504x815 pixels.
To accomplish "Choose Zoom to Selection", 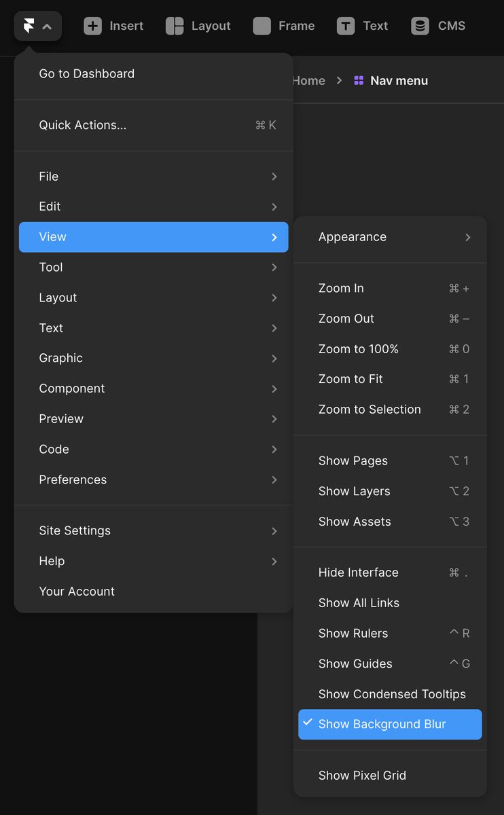I will click(x=390, y=410).
